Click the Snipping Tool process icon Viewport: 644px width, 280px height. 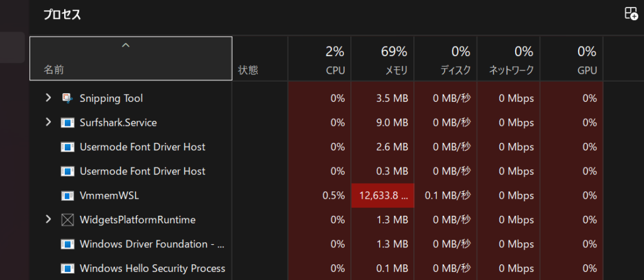[67, 98]
